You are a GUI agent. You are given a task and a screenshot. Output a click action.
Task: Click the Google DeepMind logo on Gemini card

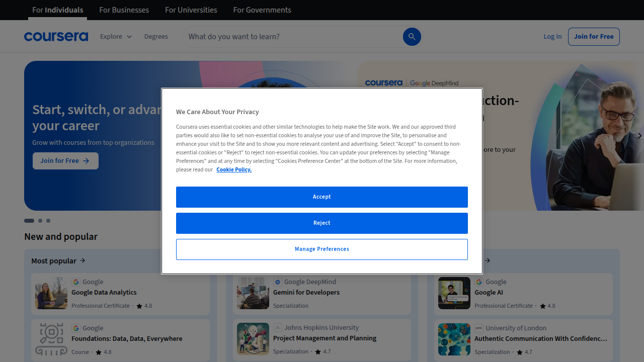277,282
